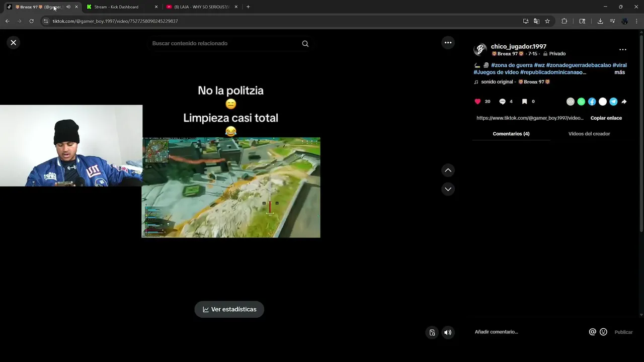Switch to 'Comentarios (4)' tab
The height and width of the screenshot is (362, 644).
click(x=511, y=134)
